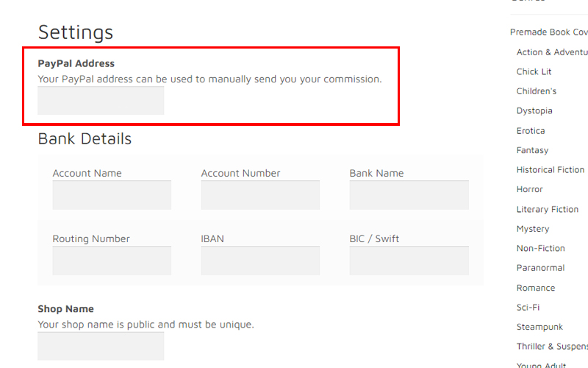Open the Non-Fiction category link

pyautogui.click(x=540, y=248)
